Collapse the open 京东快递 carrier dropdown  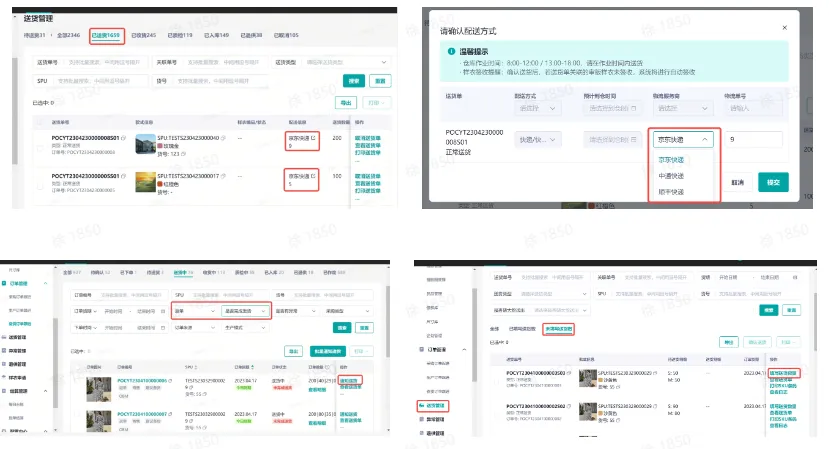(683, 140)
